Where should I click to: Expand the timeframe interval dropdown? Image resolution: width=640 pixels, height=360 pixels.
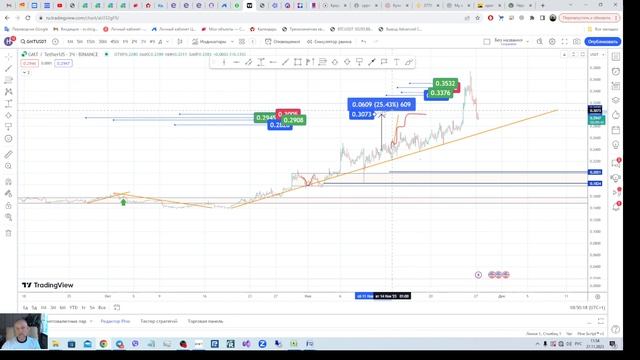pyautogui.click(x=167, y=42)
